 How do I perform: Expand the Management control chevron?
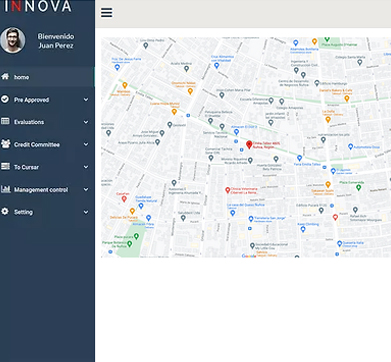86,189
